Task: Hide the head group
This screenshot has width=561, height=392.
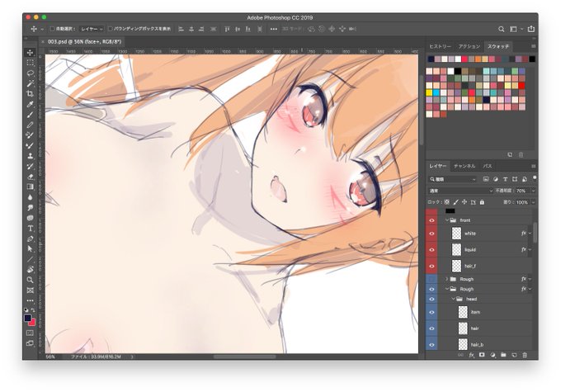Action: (x=431, y=299)
